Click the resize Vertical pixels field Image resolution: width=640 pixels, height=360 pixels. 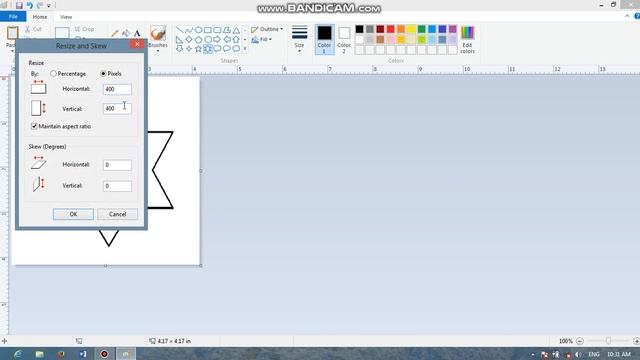pos(117,109)
